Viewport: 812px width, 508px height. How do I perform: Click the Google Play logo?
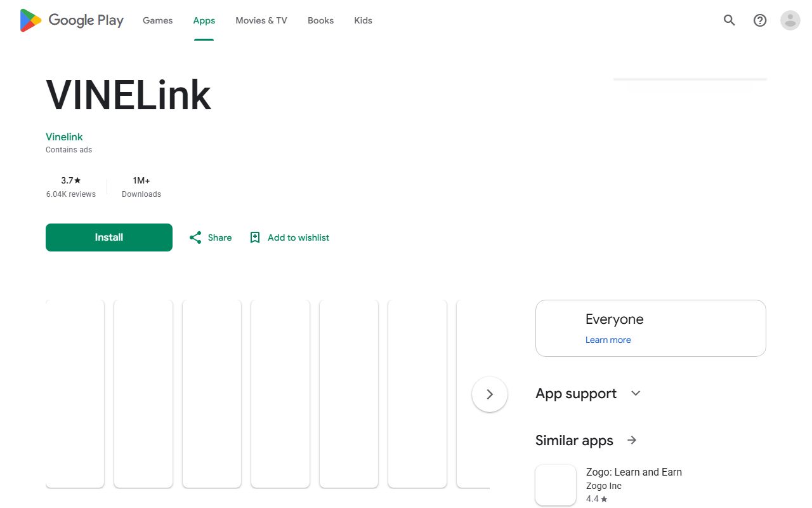click(x=72, y=20)
